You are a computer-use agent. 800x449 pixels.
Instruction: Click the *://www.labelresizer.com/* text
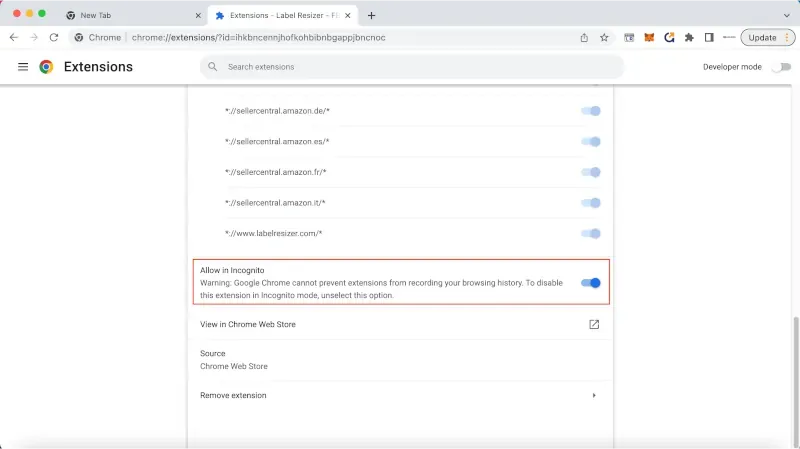[273, 233]
